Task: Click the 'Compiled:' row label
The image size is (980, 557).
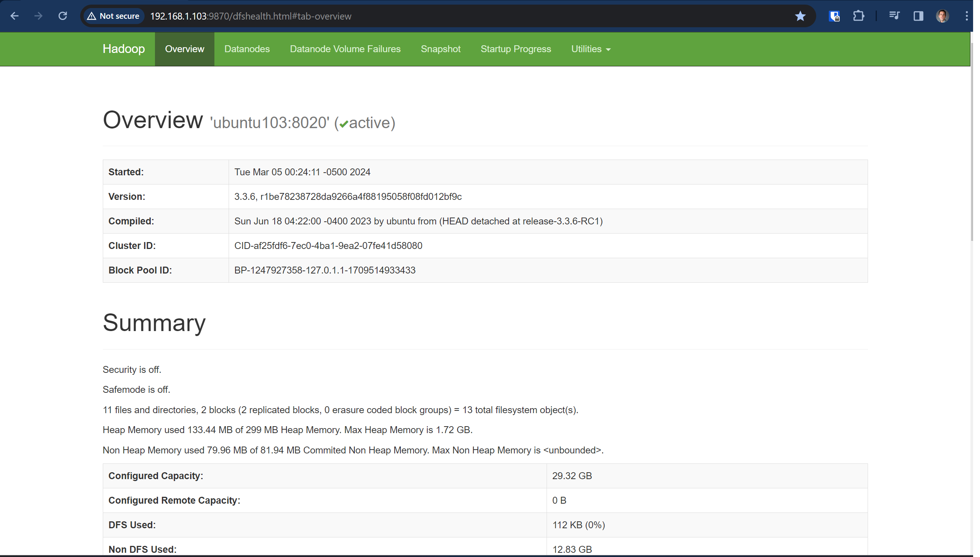Action: [x=131, y=221]
